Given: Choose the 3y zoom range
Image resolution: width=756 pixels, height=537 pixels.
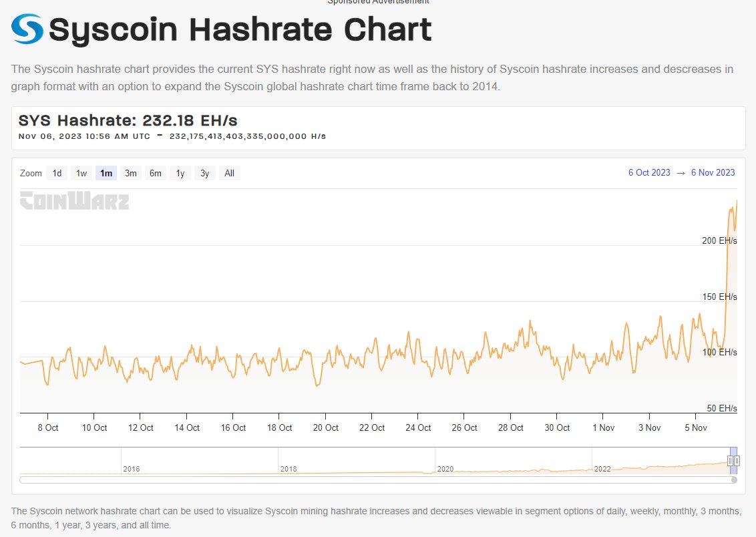Looking at the screenshot, I should (x=204, y=172).
